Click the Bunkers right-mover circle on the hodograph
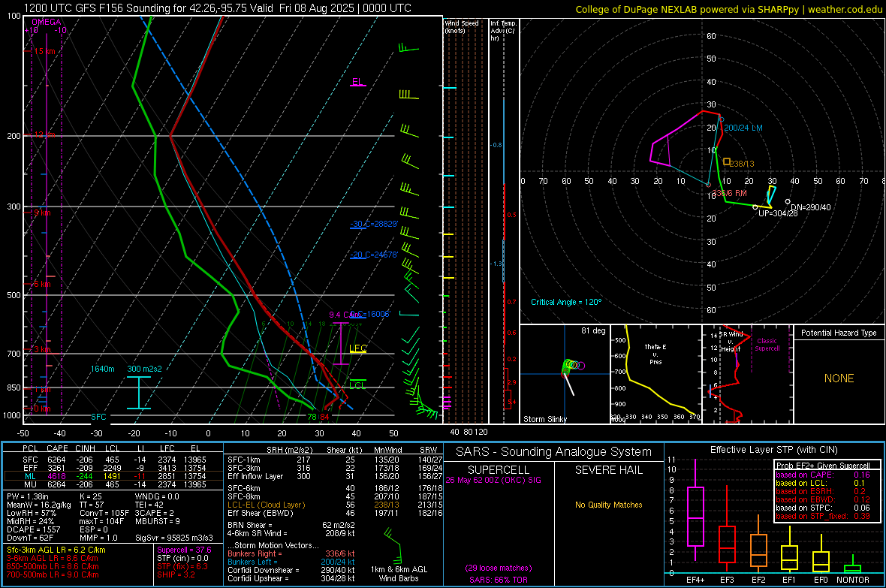This screenshot has width=886, height=588. point(709,185)
